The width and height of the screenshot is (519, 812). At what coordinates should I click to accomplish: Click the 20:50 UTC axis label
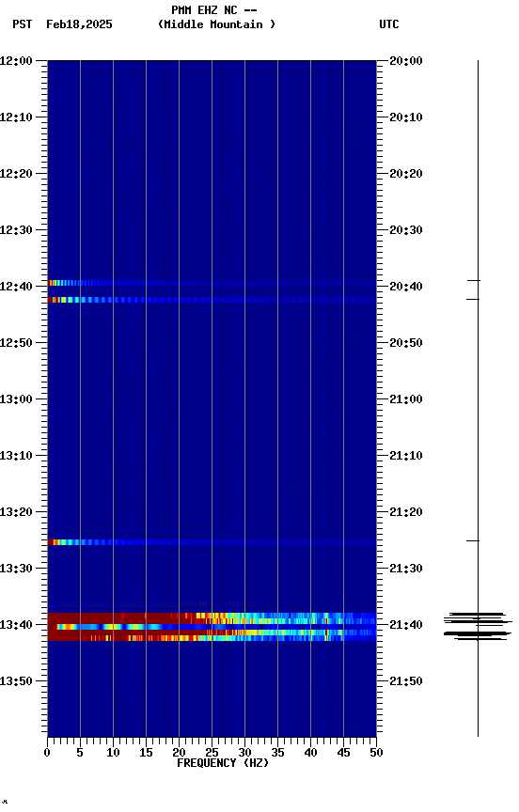(406, 343)
